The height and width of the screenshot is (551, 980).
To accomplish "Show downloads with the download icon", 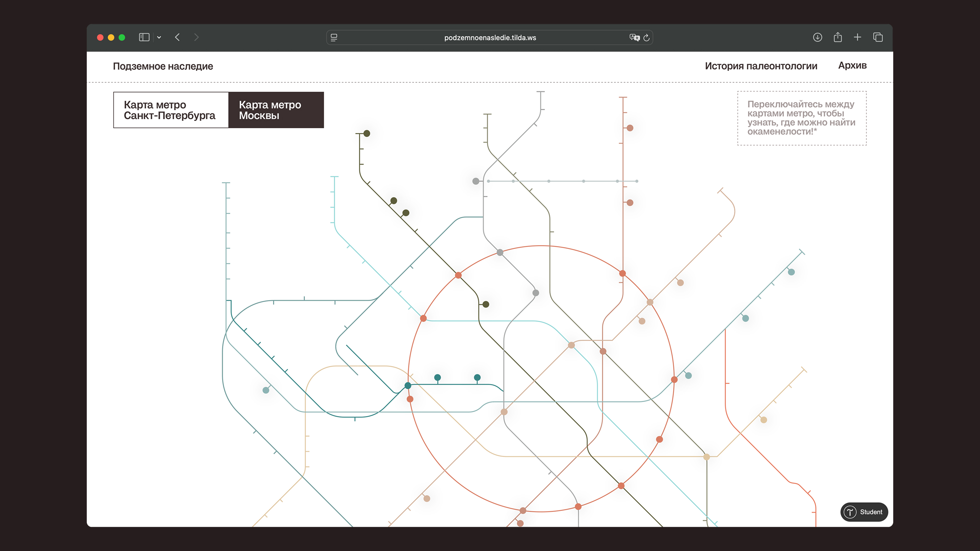I will coord(818,37).
